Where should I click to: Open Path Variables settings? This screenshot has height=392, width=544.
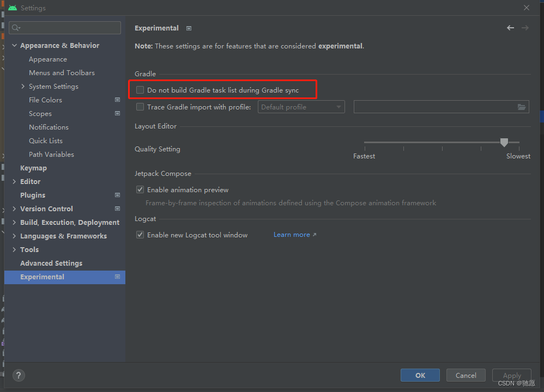[x=51, y=154]
